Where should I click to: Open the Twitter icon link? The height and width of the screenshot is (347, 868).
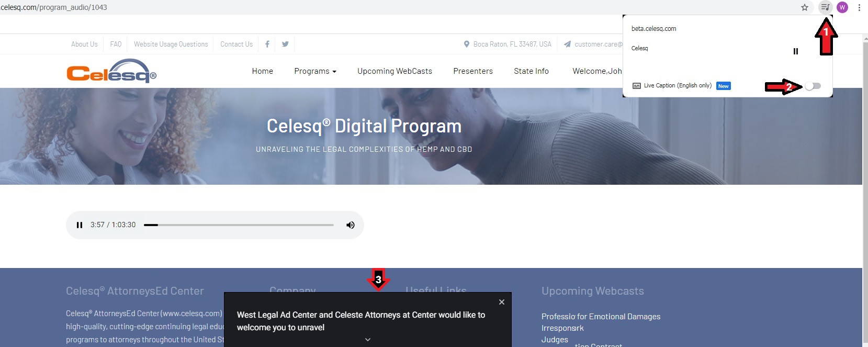click(x=285, y=44)
